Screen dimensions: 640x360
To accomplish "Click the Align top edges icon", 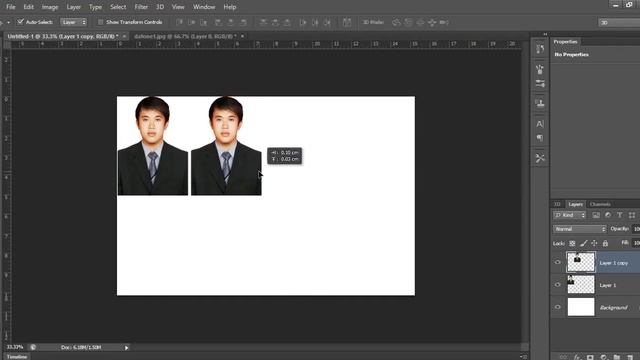I will [x=179, y=22].
